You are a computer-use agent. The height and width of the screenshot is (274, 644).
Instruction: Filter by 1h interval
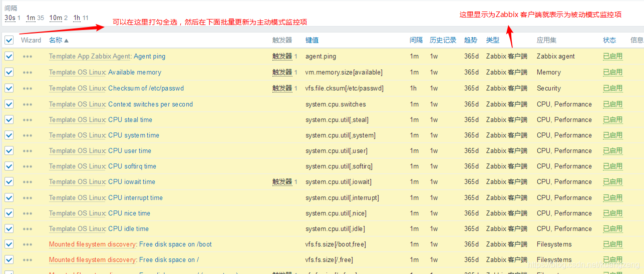[77, 18]
